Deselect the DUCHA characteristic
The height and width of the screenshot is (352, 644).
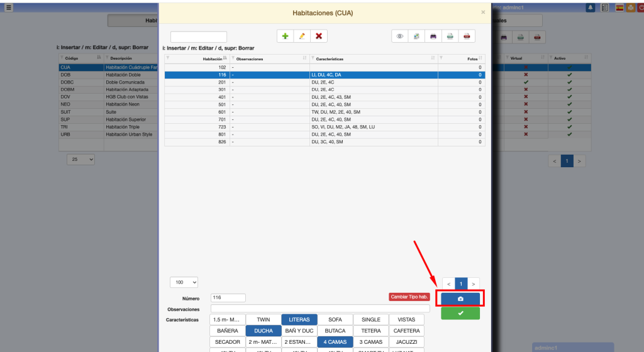[x=263, y=331]
